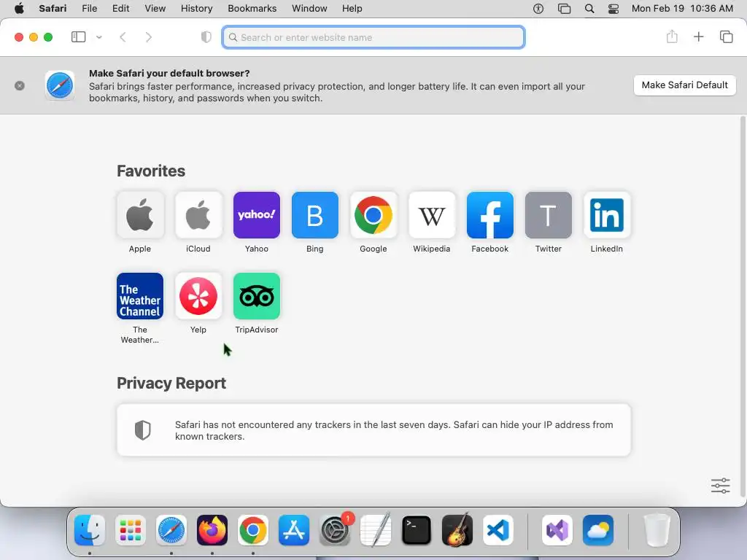Open GarageBand from the Dock
The image size is (747, 560).
click(x=457, y=530)
